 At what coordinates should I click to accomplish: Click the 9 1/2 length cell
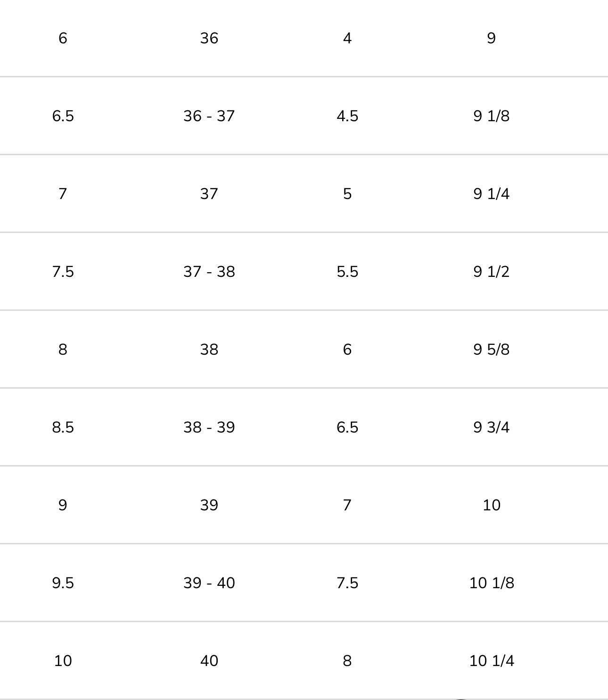point(491,272)
